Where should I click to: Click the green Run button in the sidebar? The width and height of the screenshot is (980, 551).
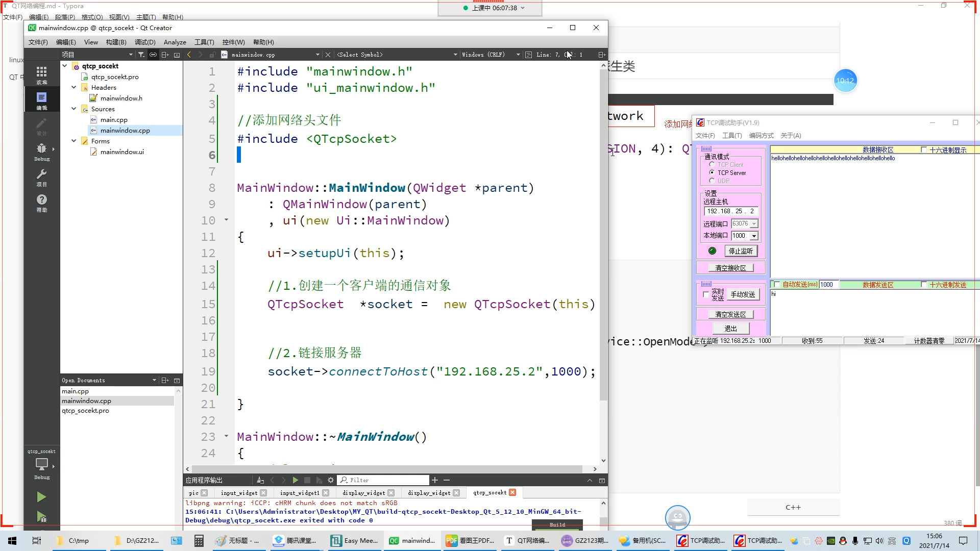41,497
